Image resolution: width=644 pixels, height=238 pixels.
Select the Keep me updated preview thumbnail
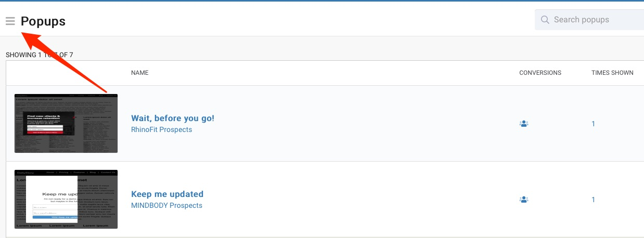coord(66,200)
